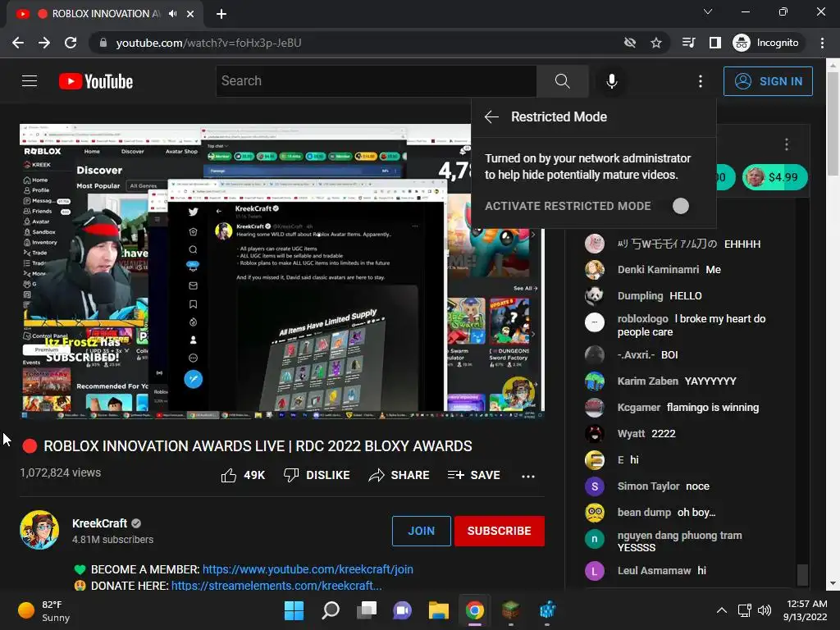Click 1,072,824 views text
The image size is (840, 630).
61,473
